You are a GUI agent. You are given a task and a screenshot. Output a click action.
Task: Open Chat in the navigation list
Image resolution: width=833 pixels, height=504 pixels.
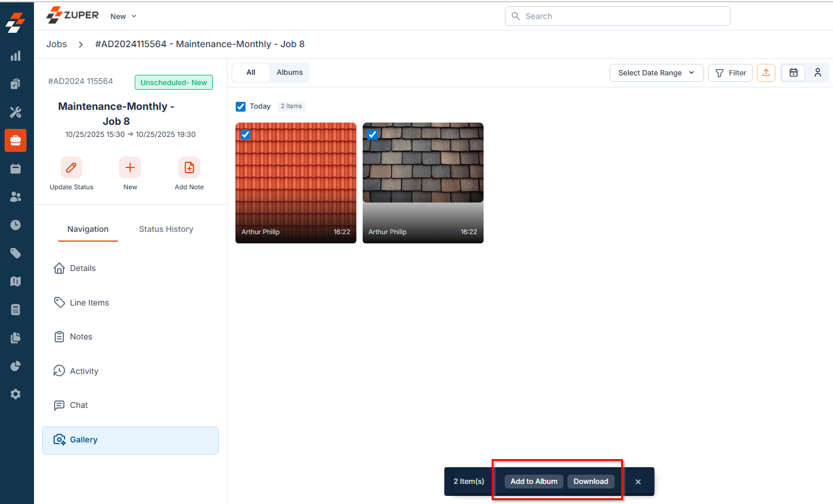pos(130,406)
